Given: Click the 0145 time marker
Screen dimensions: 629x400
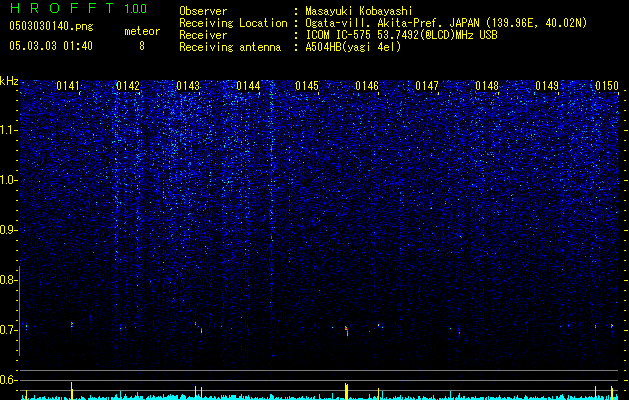Looking at the screenshot, I should (x=307, y=86).
